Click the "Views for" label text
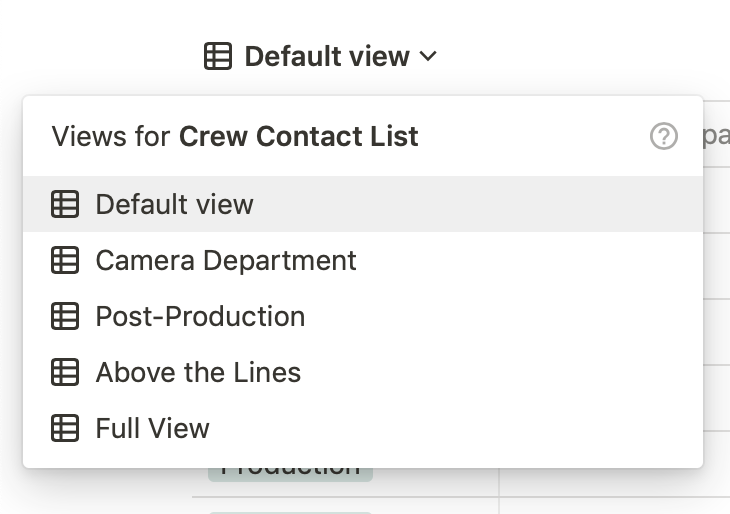 tap(111, 136)
